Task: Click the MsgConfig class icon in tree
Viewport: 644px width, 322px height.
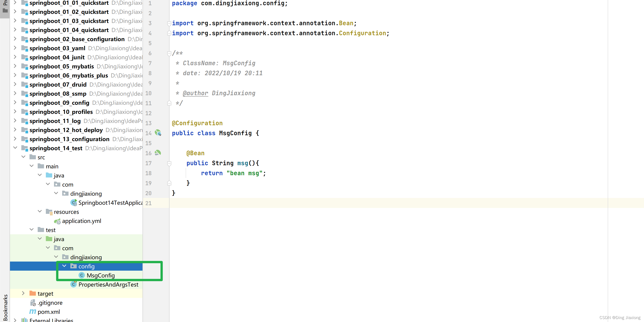Action: point(81,275)
